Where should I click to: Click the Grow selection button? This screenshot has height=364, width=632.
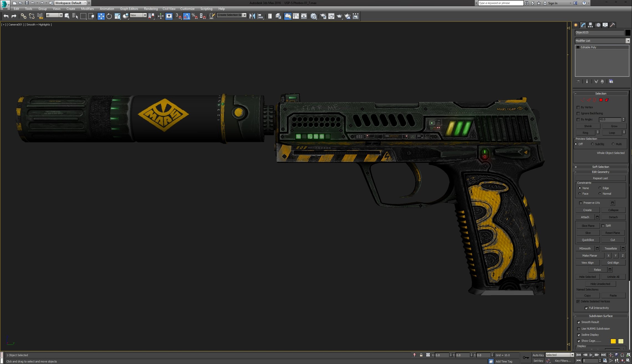pos(614,126)
